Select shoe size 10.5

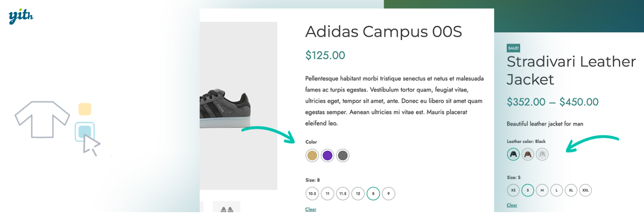312,194
